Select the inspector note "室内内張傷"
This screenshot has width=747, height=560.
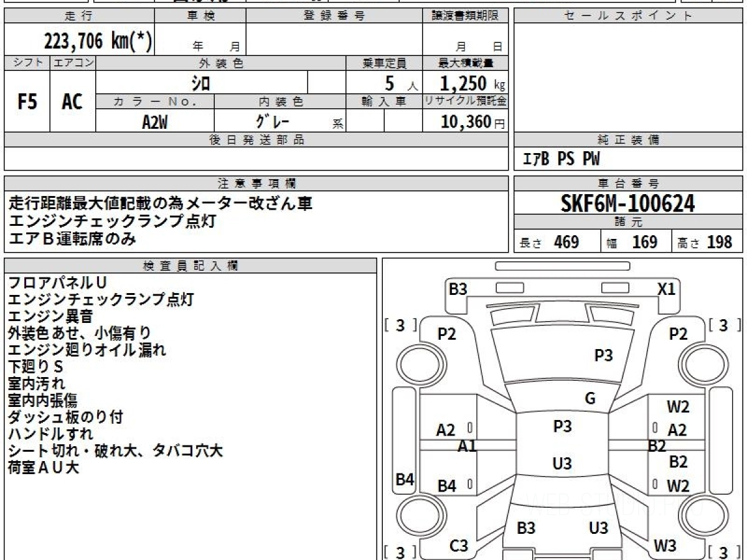(43, 400)
